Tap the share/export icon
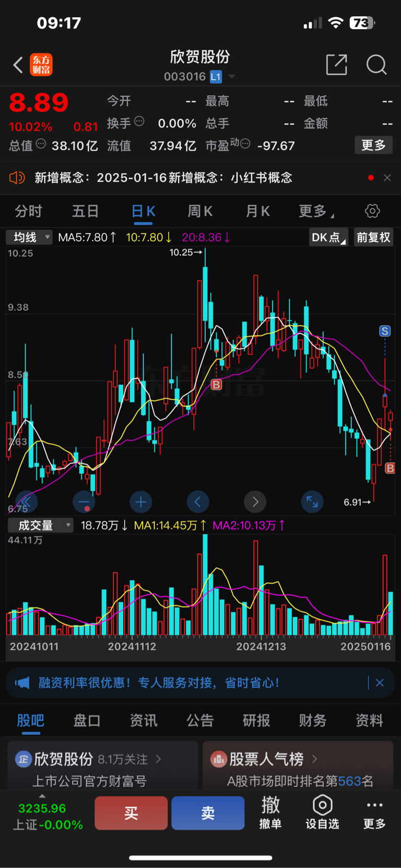Viewport: 401px width, 868px height. point(336,65)
